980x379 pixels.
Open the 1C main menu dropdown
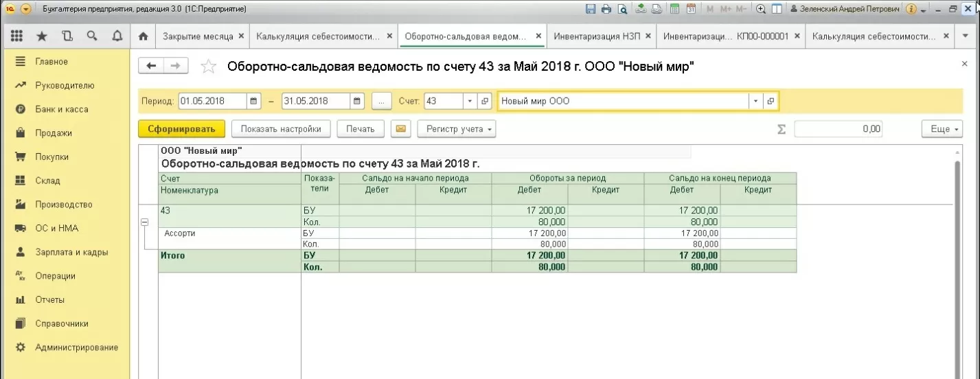click(25, 9)
